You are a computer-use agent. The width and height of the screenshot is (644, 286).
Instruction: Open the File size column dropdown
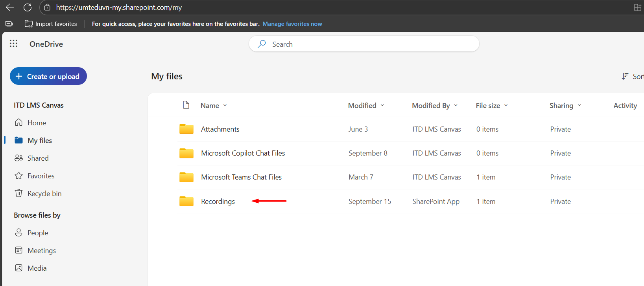[506, 105]
